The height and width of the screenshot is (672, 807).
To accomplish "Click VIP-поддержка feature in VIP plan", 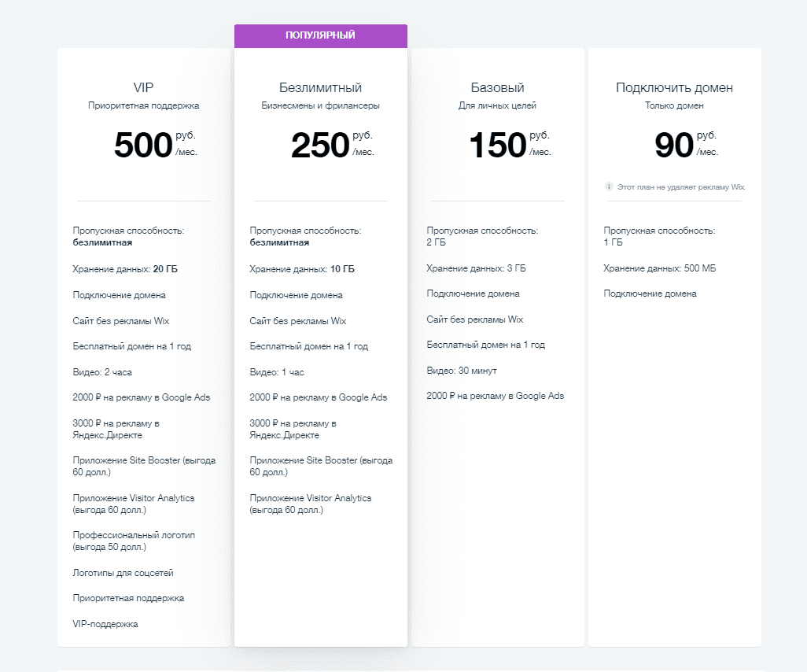I will click(x=105, y=624).
